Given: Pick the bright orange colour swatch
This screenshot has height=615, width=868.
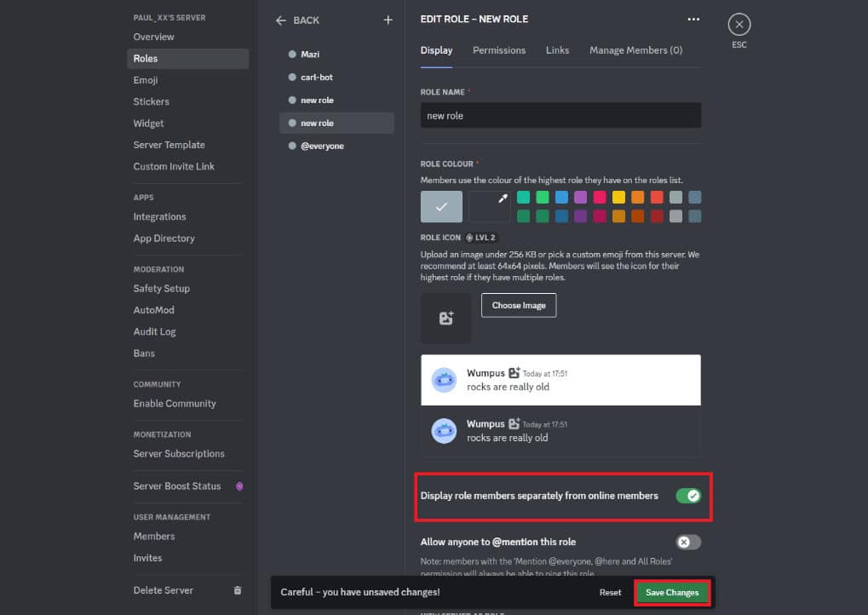Looking at the screenshot, I should [x=638, y=197].
